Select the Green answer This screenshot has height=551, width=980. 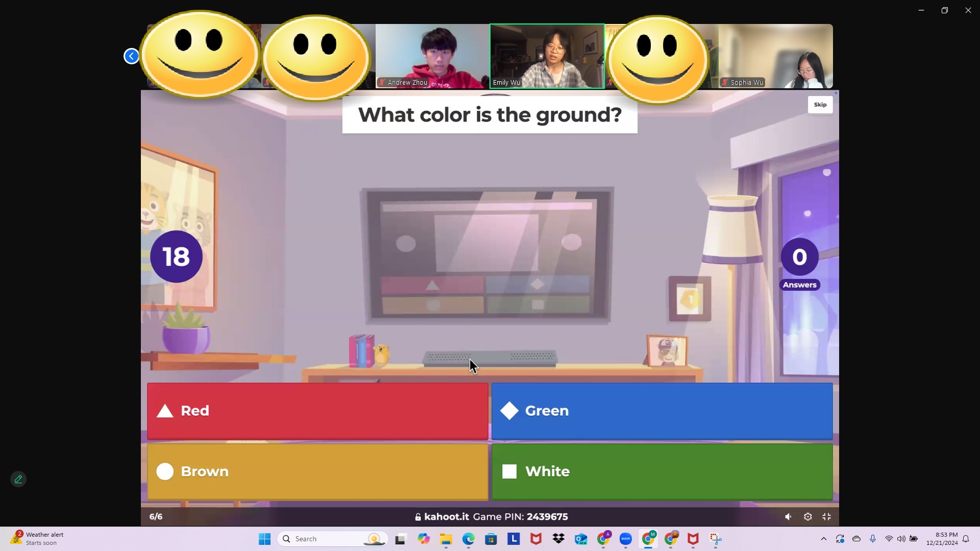pos(662,411)
